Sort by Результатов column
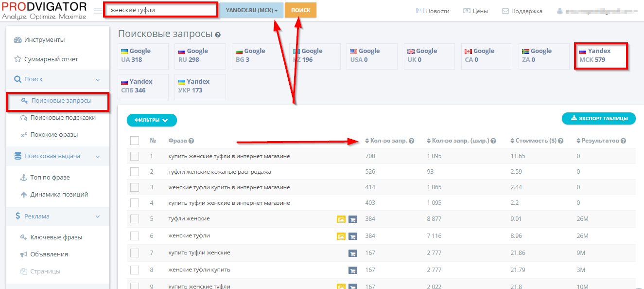 point(597,141)
